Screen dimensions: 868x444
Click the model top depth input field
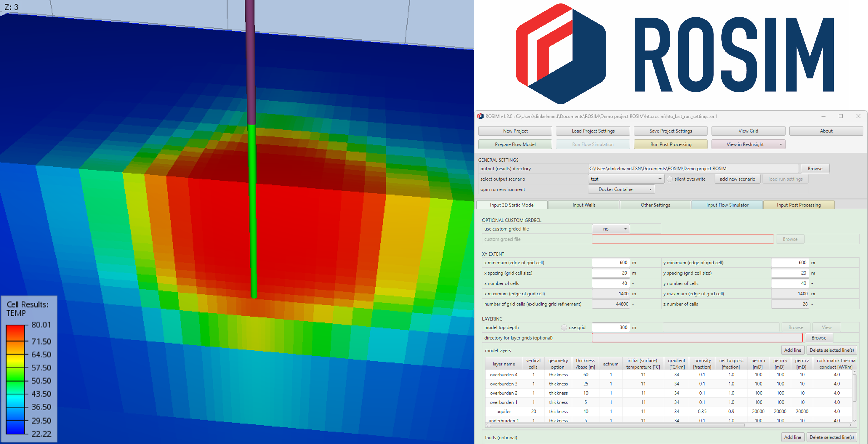[x=611, y=327]
